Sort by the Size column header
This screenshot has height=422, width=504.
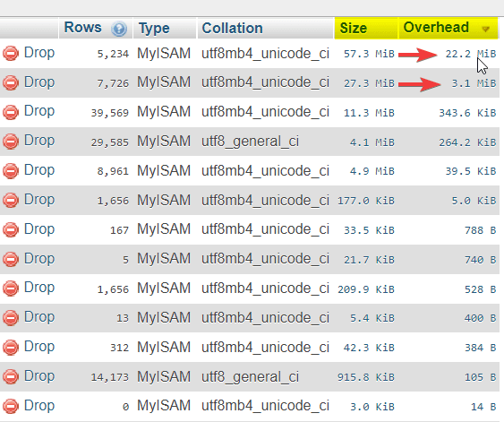click(x=354, y=29)
